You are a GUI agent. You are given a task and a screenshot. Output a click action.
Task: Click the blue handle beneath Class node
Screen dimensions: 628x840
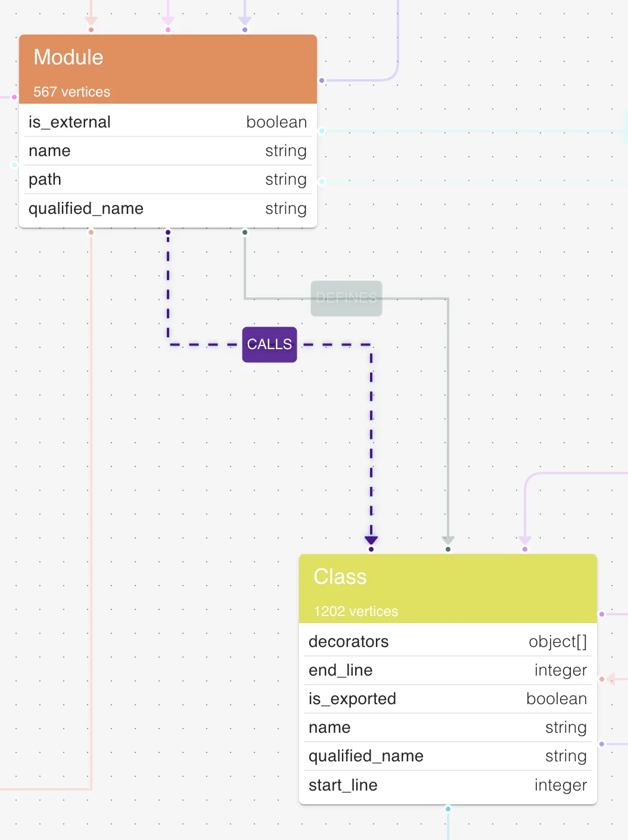coord(448,808)
